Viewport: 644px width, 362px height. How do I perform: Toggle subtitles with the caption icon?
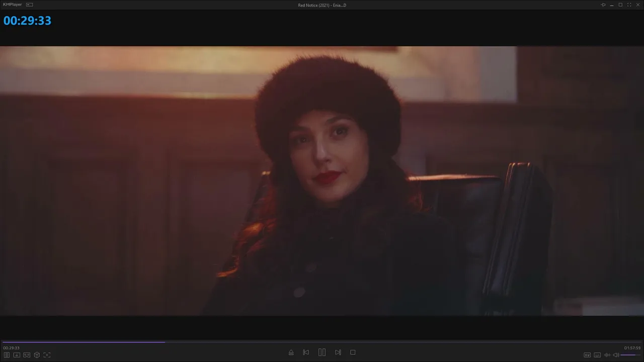pos(597,355)
